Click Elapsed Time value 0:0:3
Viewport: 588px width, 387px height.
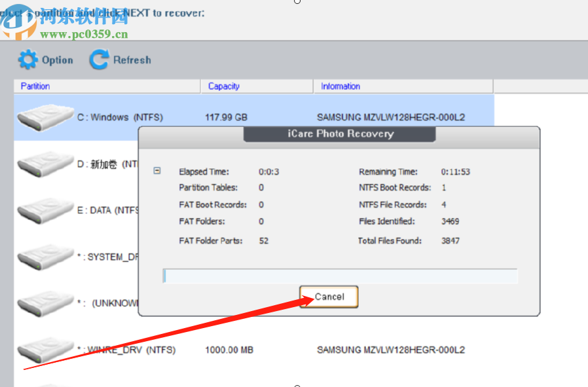coord(269,172)
